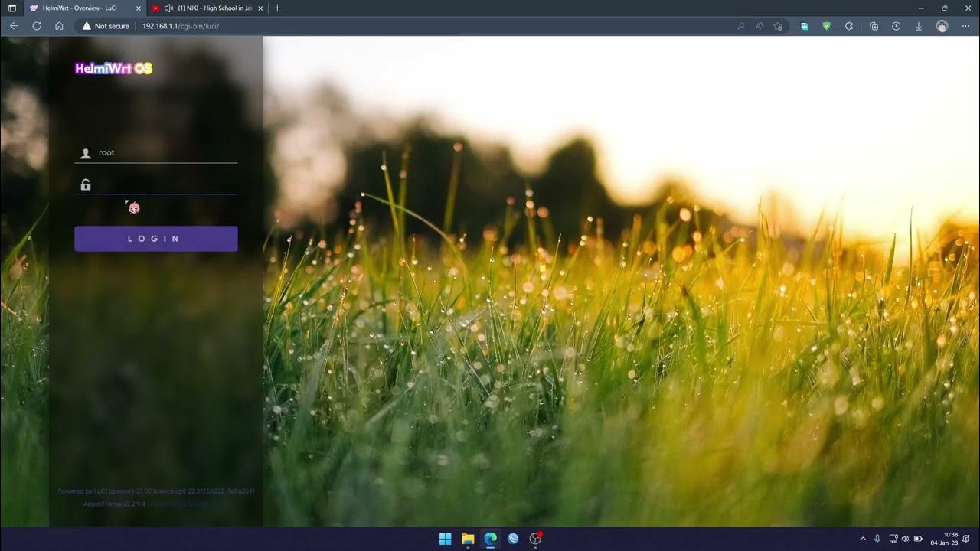Image resolution: width=980 pixels, height=551 pixels.
Task: Open a new browser tab
Action: [x=277, y=8]
